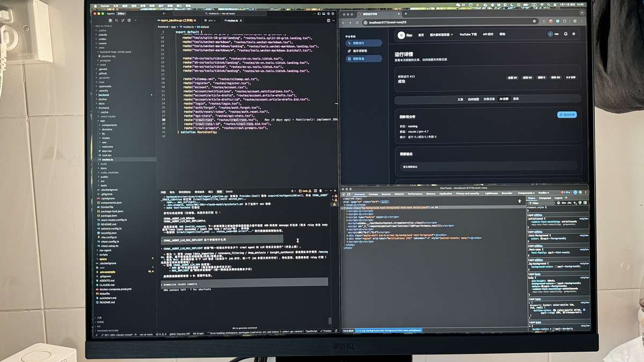
Task: Open the Cursor menu in the macOS menu bar
Action: [x=105, y=6]
